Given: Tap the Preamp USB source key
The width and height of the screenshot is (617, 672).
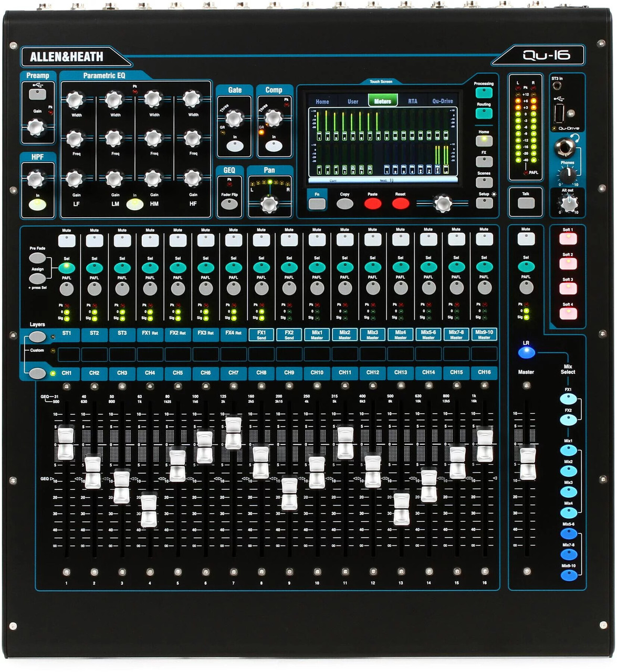Looking at the screenshot, I should 37,94.
